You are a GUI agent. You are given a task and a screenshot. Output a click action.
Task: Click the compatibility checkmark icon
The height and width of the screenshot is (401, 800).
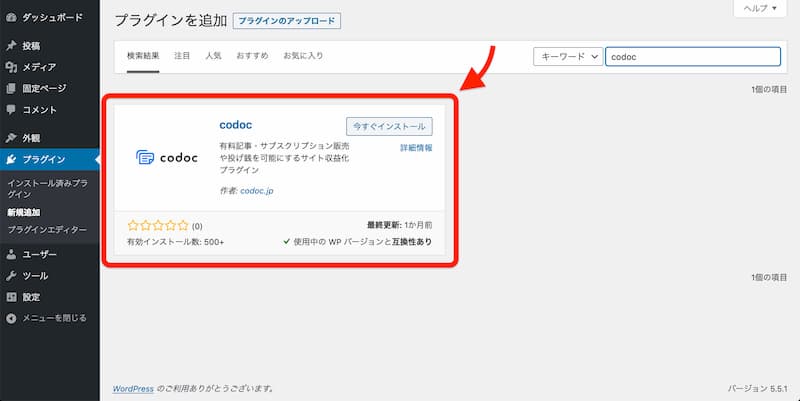(x=287, y=241)
